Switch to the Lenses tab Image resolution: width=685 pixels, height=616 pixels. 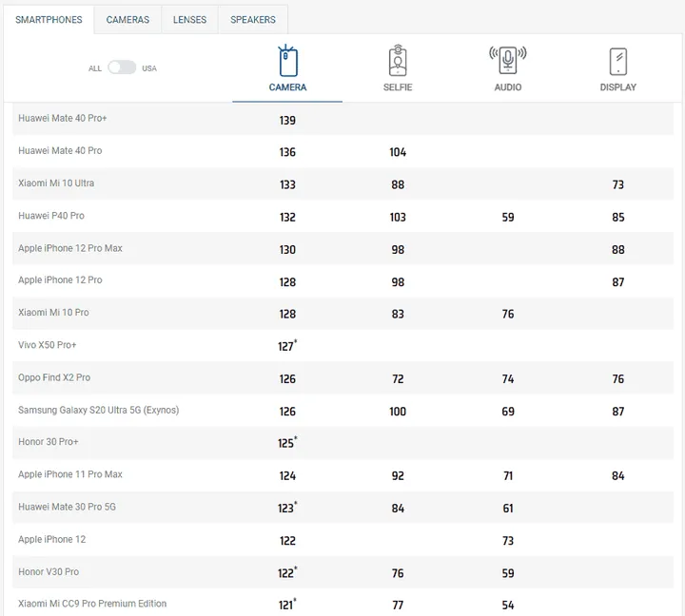[189, 20]
